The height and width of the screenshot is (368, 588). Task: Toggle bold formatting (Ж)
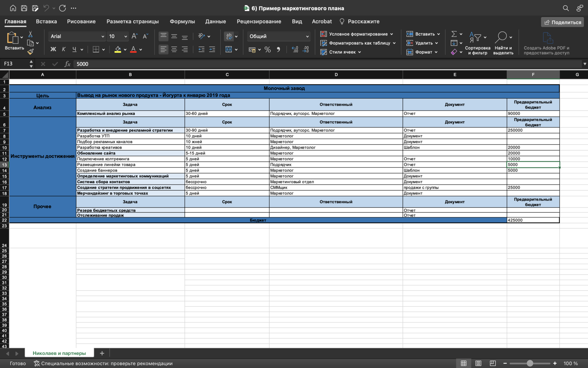[x=53, y=49]
